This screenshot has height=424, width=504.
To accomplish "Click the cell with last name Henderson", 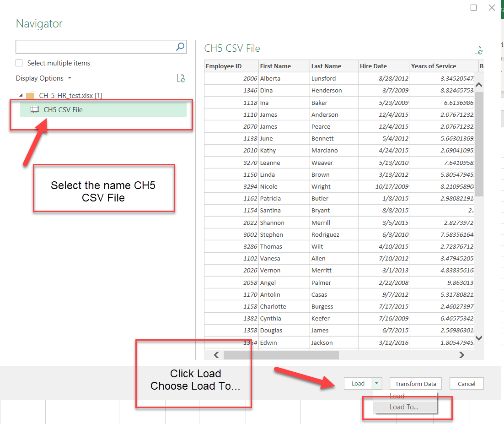I will tap(334, 90).
